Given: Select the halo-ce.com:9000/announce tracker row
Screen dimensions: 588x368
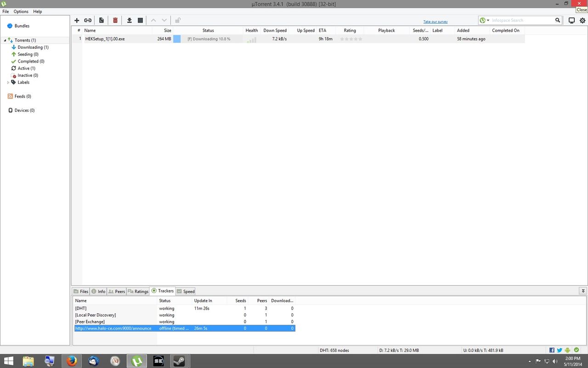Looking at the screenshot, I should point(184,328).
